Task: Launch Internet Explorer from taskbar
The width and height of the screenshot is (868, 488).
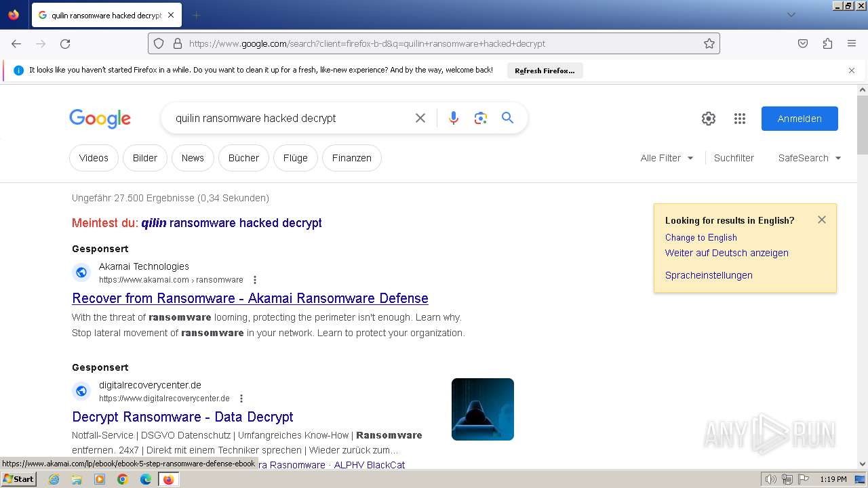Action: click(54, 479)
